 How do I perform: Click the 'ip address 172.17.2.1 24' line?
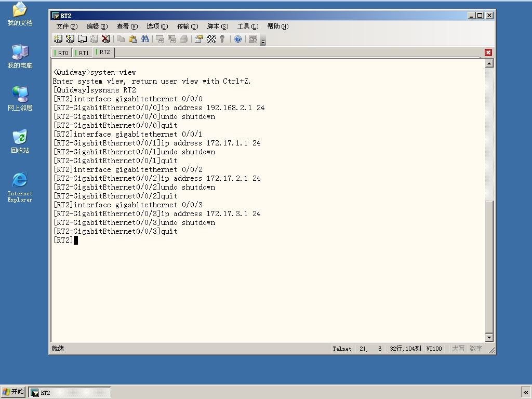pyautogui.click(x=157, y=179)
